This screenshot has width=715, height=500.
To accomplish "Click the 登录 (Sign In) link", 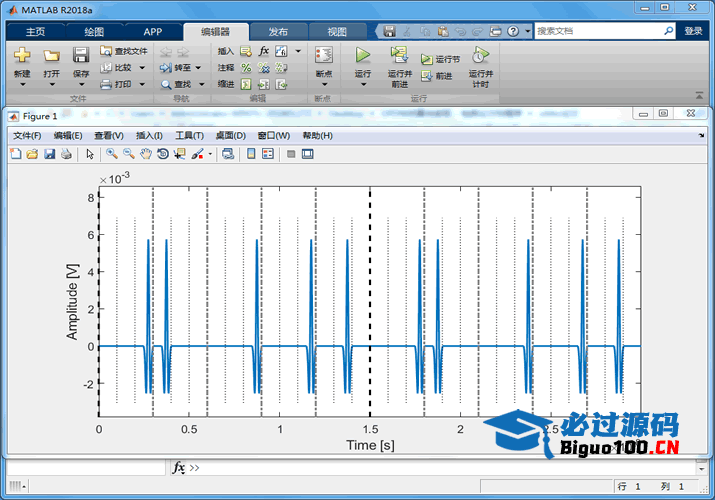I will point(693,31).
